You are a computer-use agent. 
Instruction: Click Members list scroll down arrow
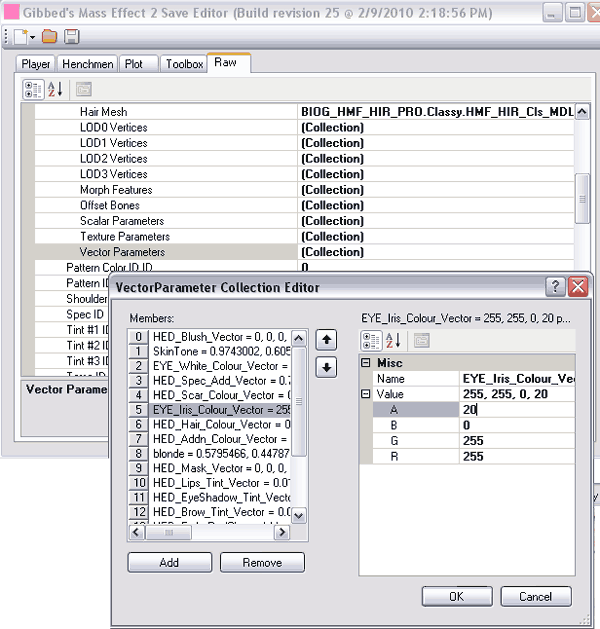click(298, 515)
